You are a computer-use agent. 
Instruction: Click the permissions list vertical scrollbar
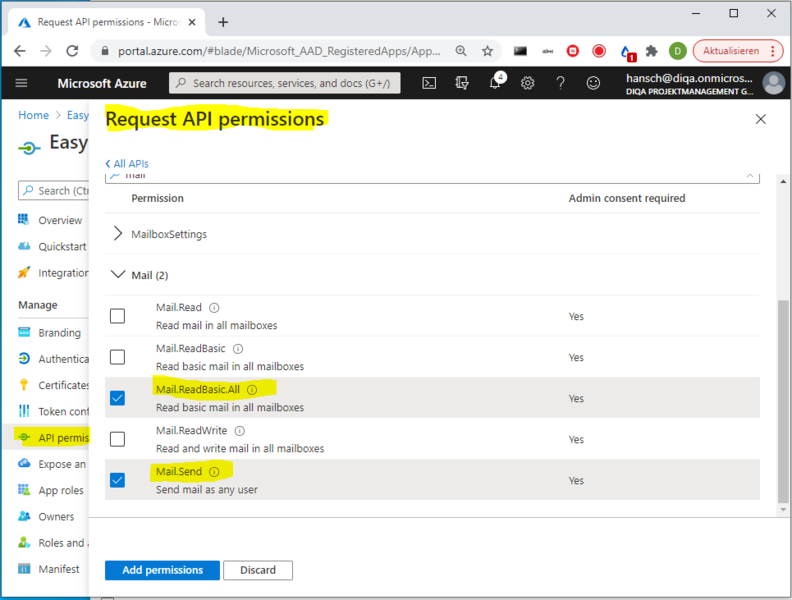point(783,400)
